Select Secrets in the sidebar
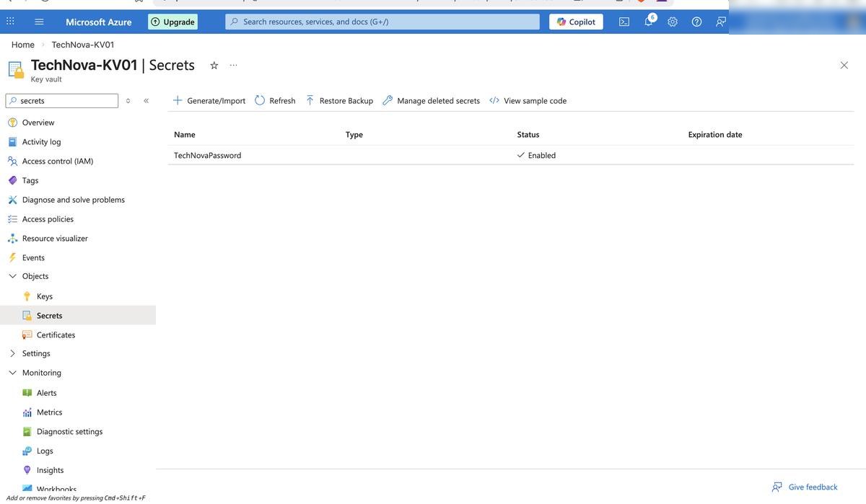This screenshot has width=866, height=504. (78, 315)
